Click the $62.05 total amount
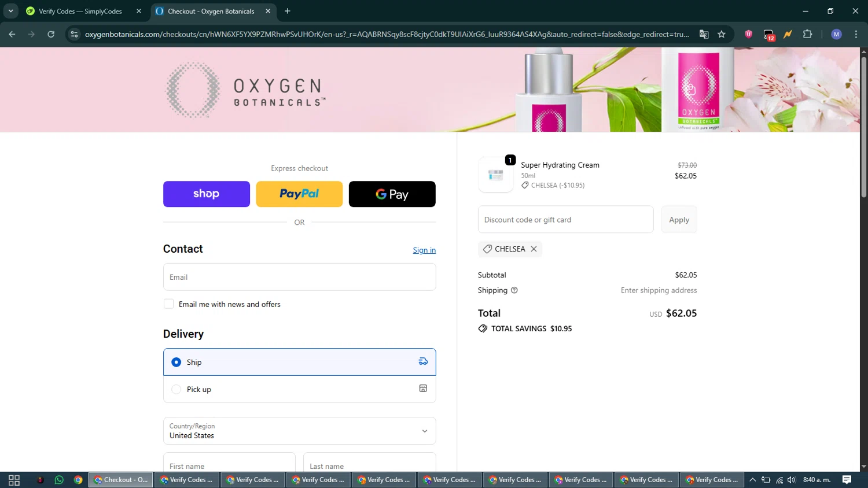This screenshot has width=868, height=488. [x=681, y=313]
